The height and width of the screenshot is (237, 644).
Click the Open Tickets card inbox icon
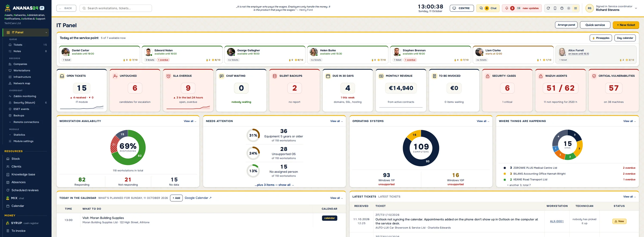click(x=62, y=76)
